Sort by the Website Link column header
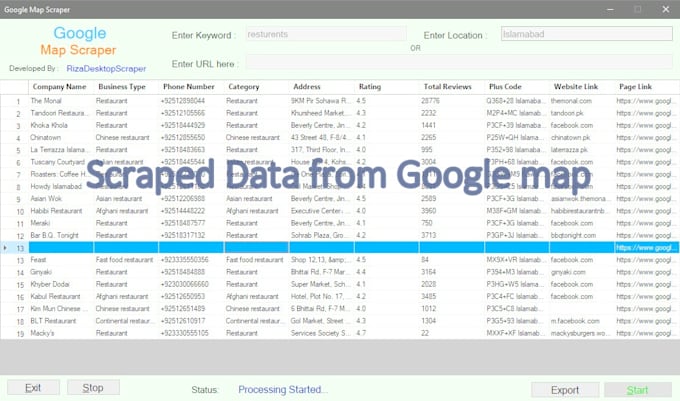 (582, 87)
